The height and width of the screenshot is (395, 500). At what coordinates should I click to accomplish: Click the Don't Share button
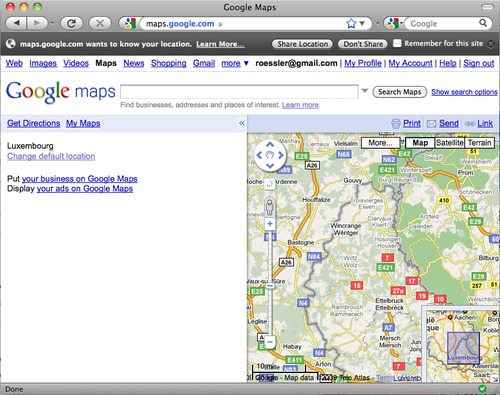coord(363,44)
